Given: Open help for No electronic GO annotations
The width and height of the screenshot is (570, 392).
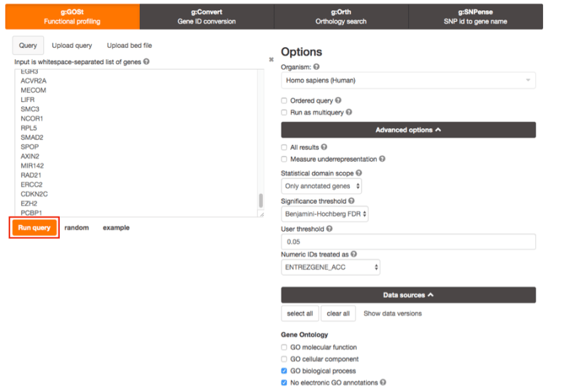Looking at the screenshot, I should [383, 382].
